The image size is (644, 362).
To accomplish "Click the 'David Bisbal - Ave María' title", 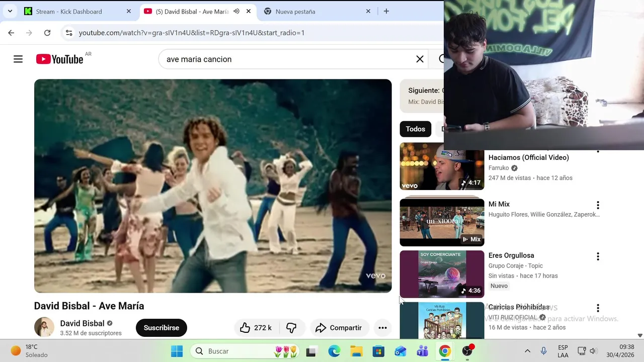I will (x=89, y=306).
